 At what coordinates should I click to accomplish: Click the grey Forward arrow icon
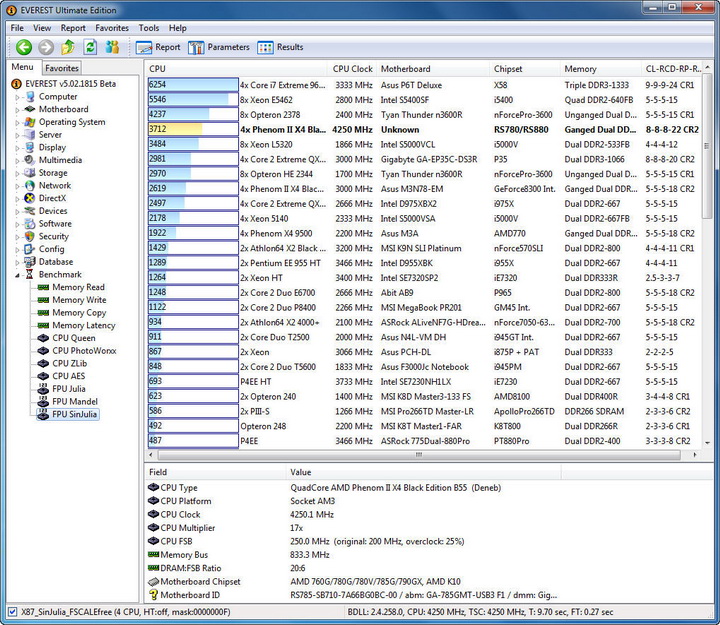click(45, 47)
